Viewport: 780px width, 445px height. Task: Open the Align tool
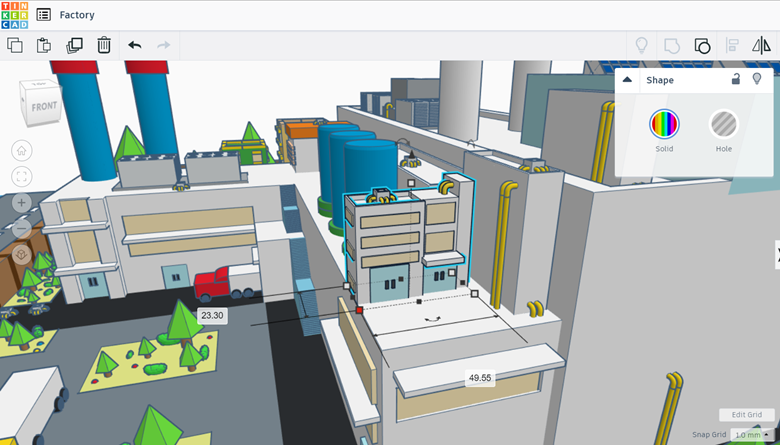[732, 45]
